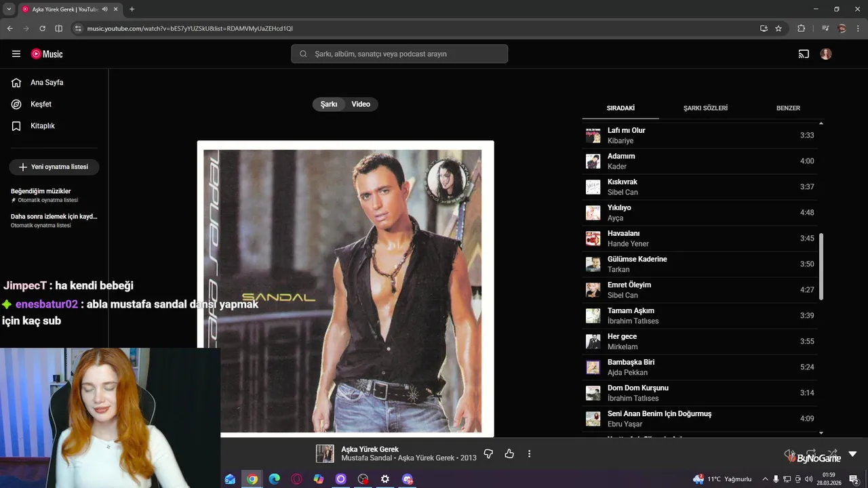The image size is (868, 488).
Task: Play Her gece by Mirkelam
Action: click(700, 342)
